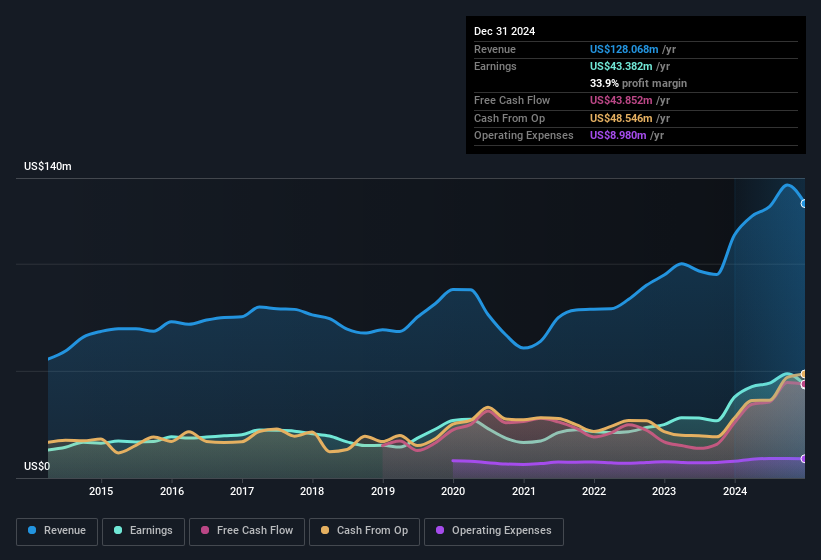The image size is (821, 560).
Task: Click the US$140m y-axis label
Action: pos(48,166)
